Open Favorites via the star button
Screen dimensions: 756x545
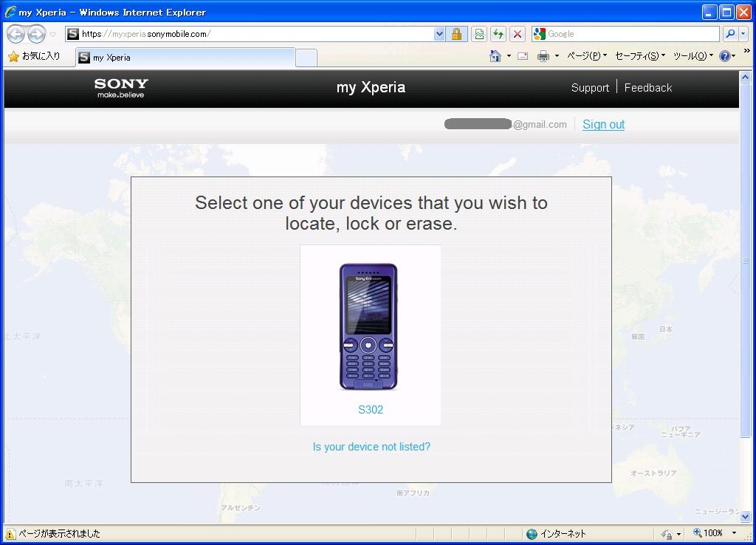[x=34, y=56]
